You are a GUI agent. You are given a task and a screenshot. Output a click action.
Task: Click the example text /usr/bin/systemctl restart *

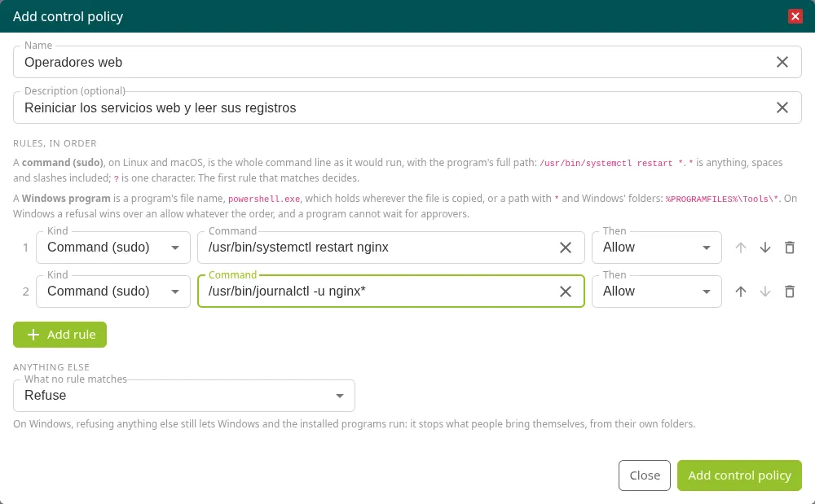[611, 163]
